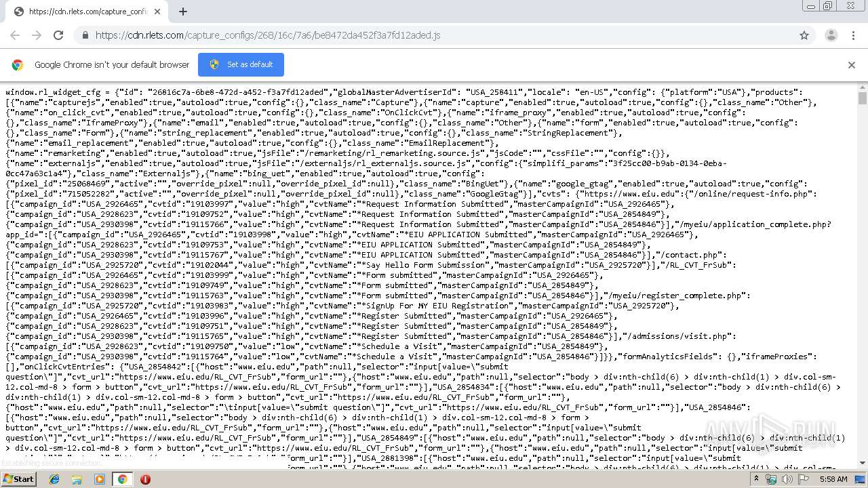Open a new tab with the plus button
This screenshot has height=488, width=868.
[183, 12]
